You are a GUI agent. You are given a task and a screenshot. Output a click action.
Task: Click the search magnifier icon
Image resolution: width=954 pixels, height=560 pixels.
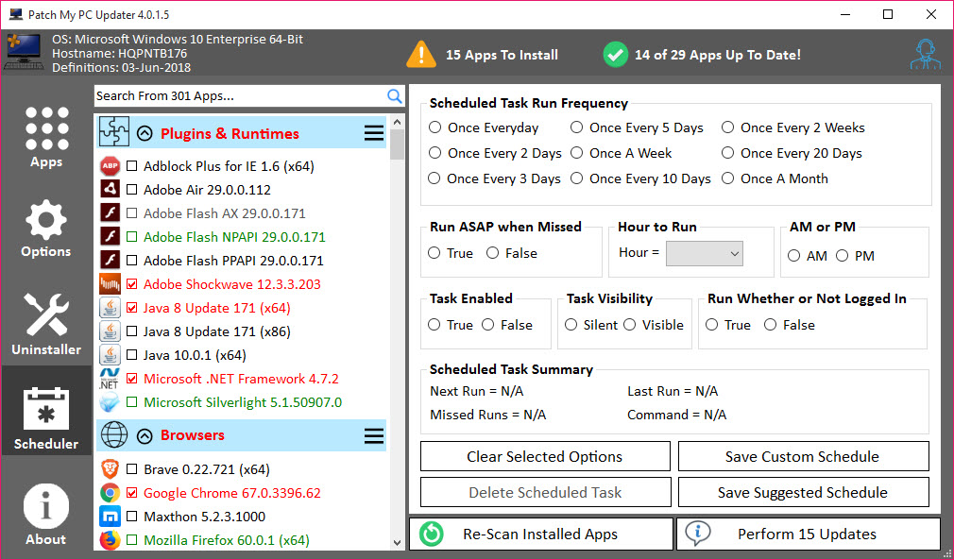tap(394, 96)
